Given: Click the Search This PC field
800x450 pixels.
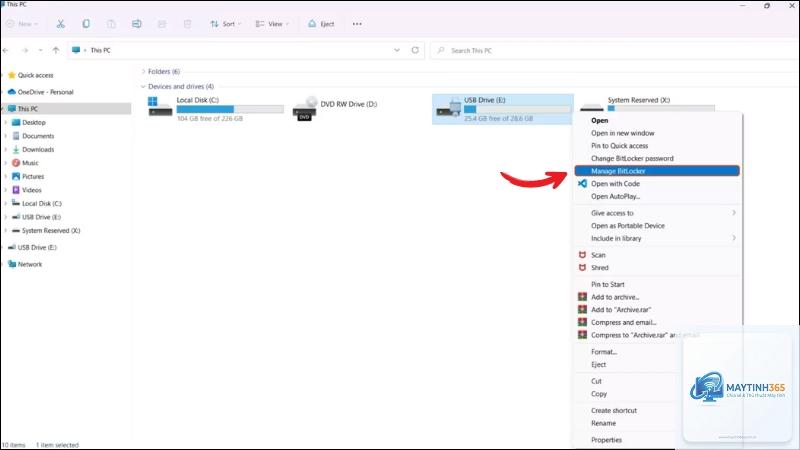Looking at the screenshot, I should [615, 51].
